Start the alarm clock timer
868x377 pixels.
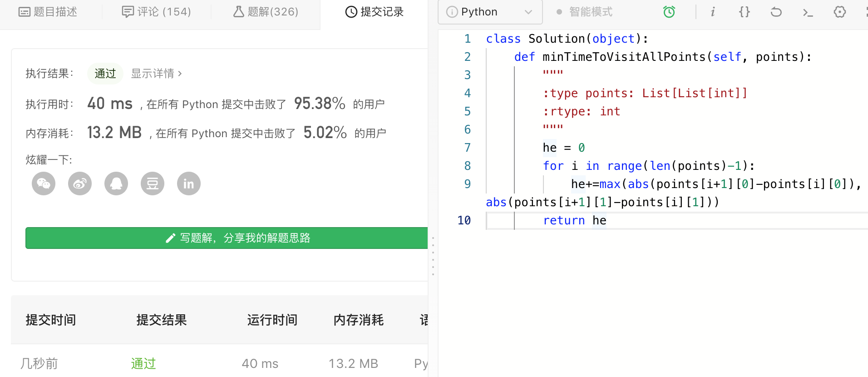(x=669, y=12)
